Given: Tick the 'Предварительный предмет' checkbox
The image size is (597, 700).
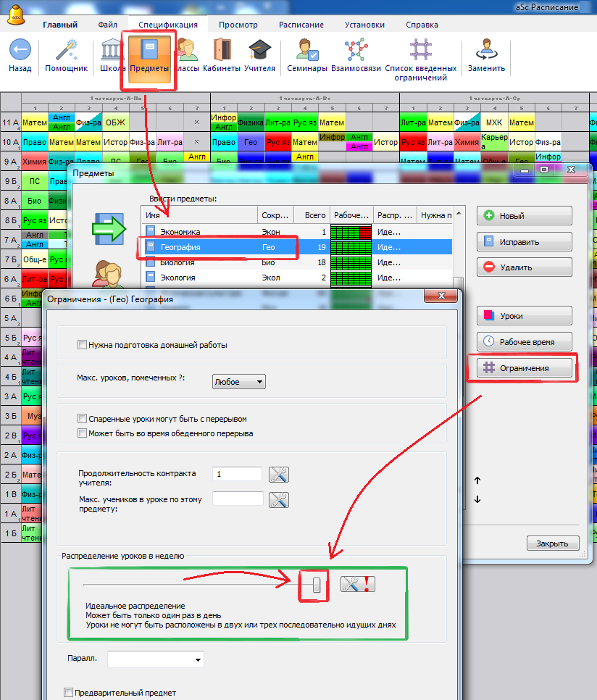Looking at the screenshot, I should pyautogui.click(x=69, y=693).
